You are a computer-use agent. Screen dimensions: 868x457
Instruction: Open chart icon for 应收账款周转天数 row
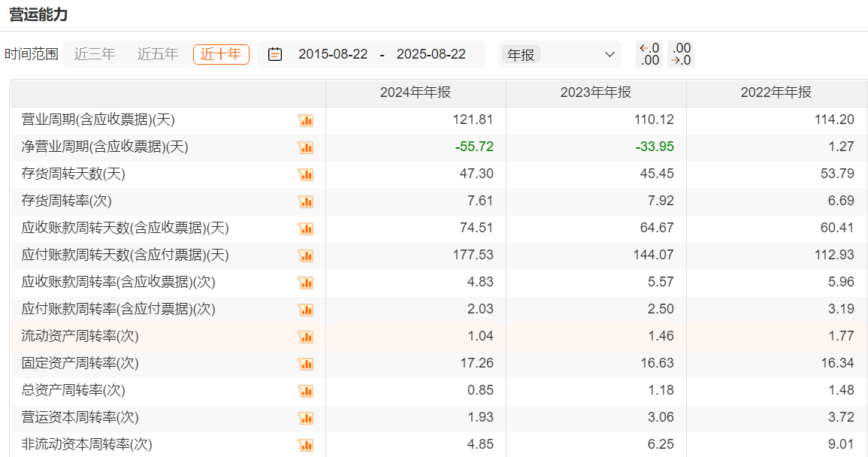[306, 228]
